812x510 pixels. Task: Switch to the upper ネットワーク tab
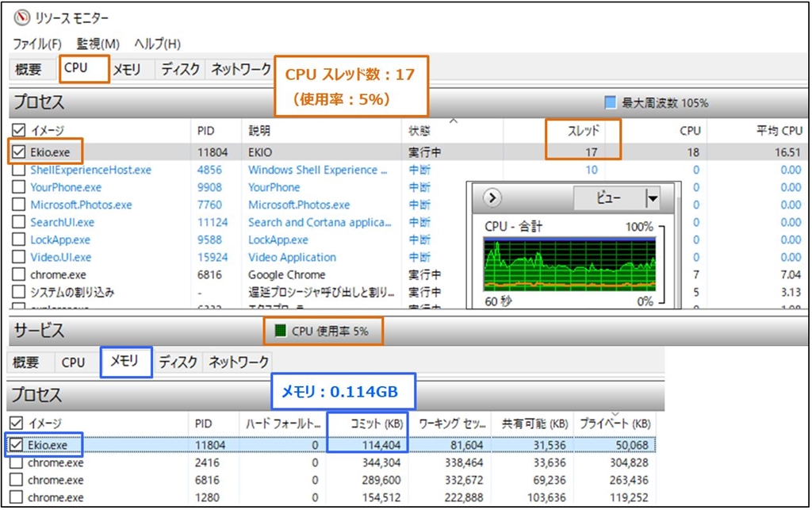[241, 69]
